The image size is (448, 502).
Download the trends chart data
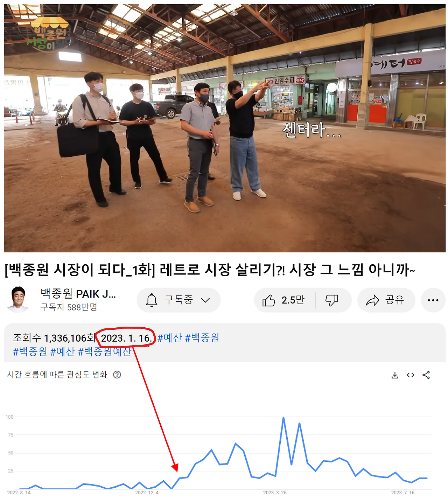395,375
